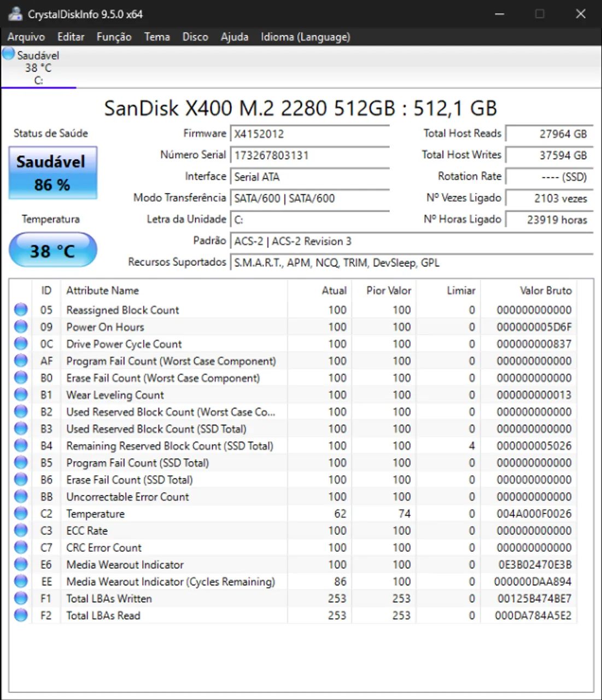Click the status orb for Total LBAs Read

[x=21, y=615]
